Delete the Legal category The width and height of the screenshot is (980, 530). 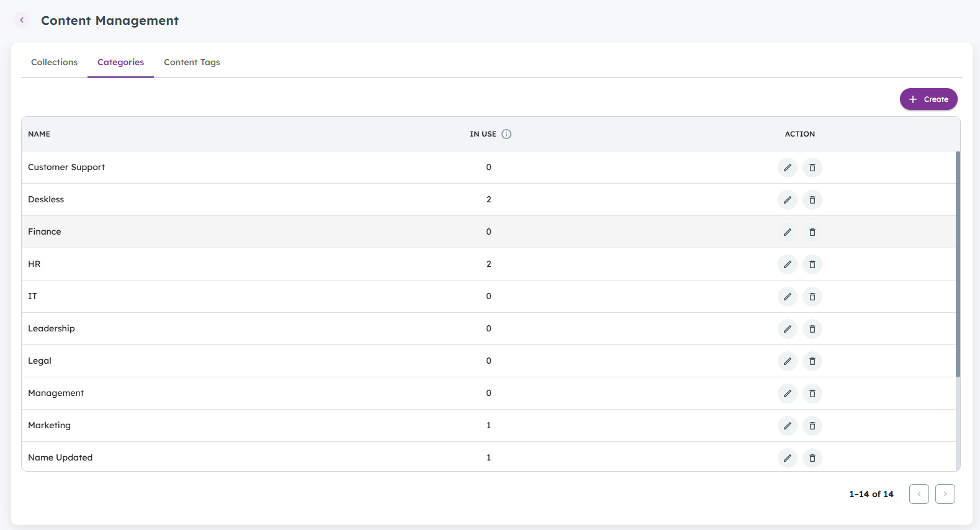(812, 361)
